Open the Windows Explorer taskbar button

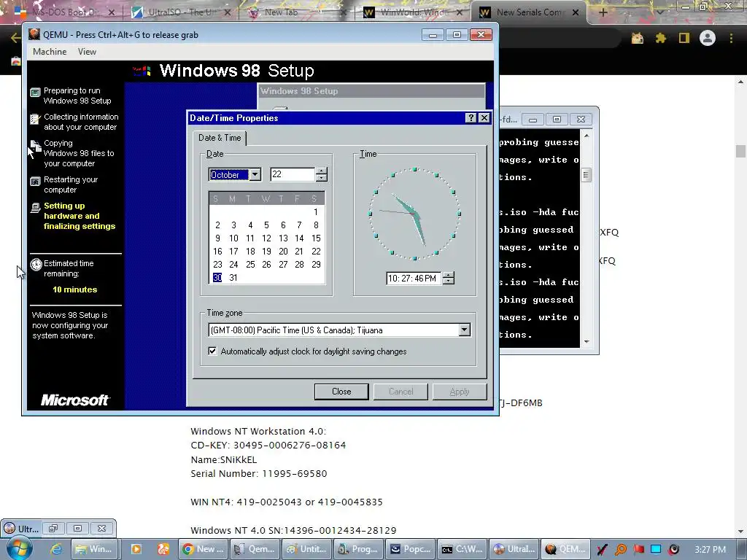[93, 549]
